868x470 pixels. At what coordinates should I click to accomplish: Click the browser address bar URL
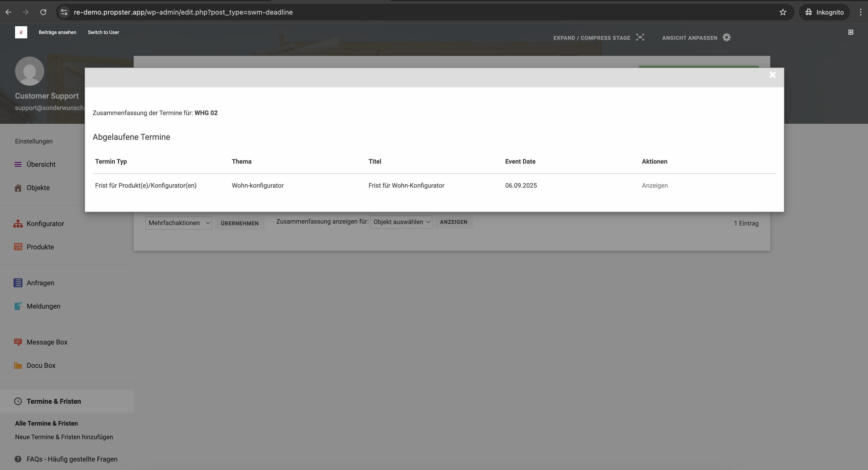[x=183, y=12]
